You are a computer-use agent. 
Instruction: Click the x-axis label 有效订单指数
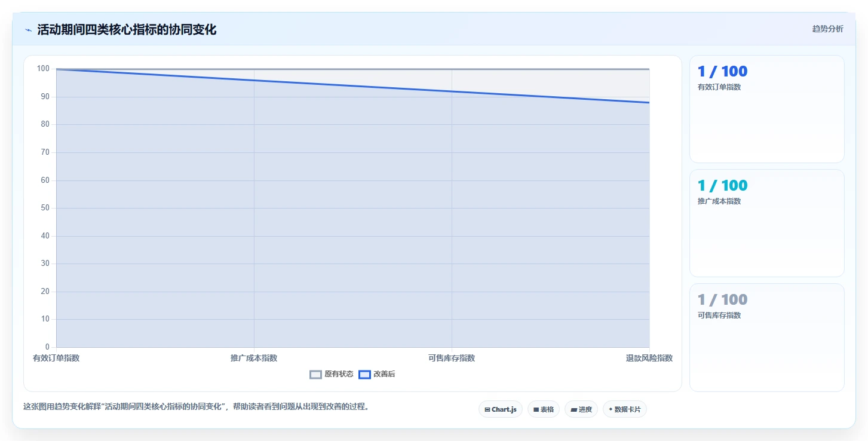click(x=56, y=358)
